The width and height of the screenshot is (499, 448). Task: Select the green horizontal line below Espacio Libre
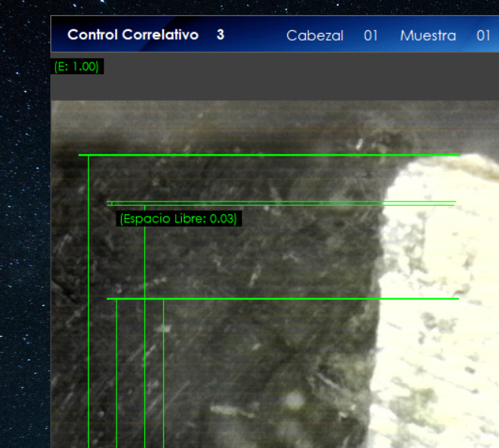pyautogui.click(x=286, y=298)
